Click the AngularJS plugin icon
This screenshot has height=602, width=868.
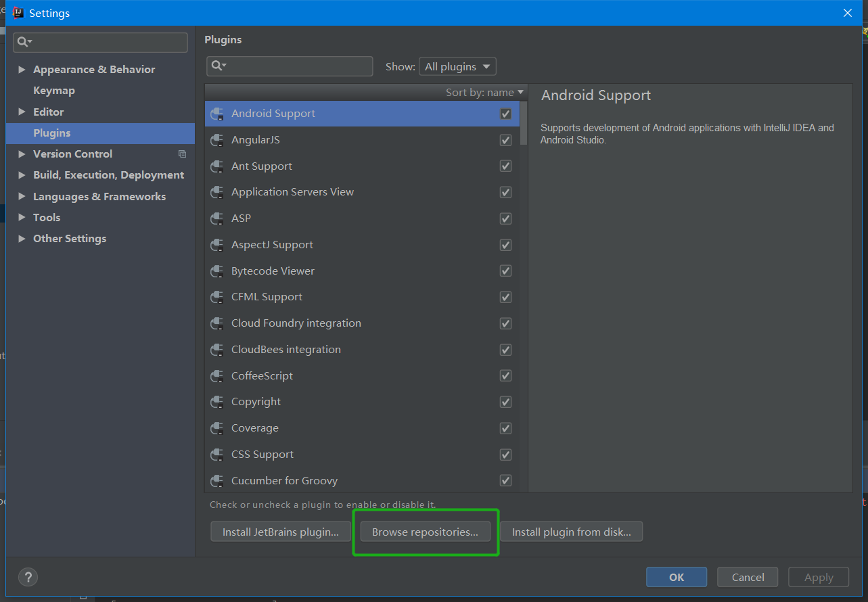tap(217, 140)
